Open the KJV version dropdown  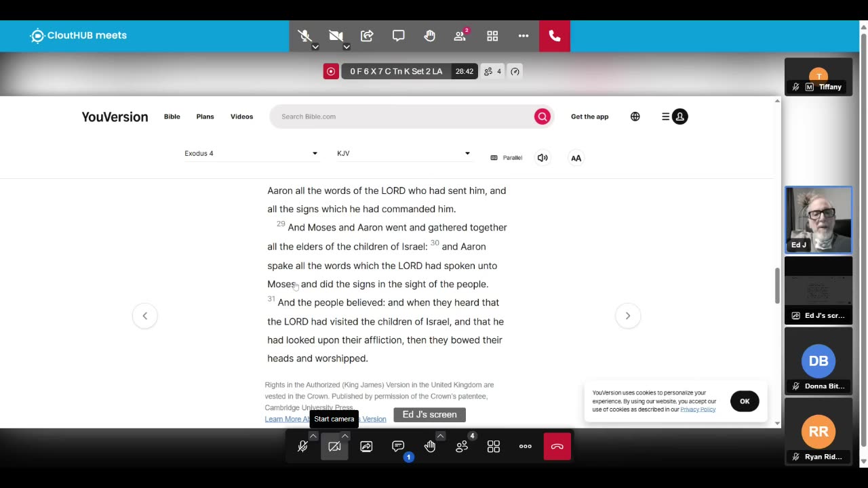[403, 153]
